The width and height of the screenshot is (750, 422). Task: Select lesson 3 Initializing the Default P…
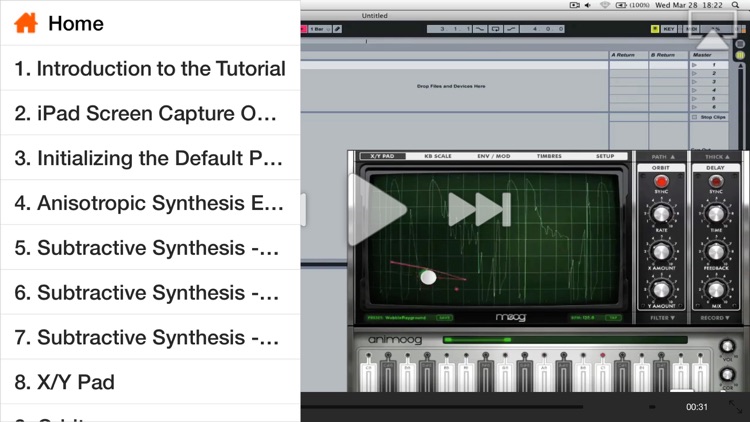point(150,158)
